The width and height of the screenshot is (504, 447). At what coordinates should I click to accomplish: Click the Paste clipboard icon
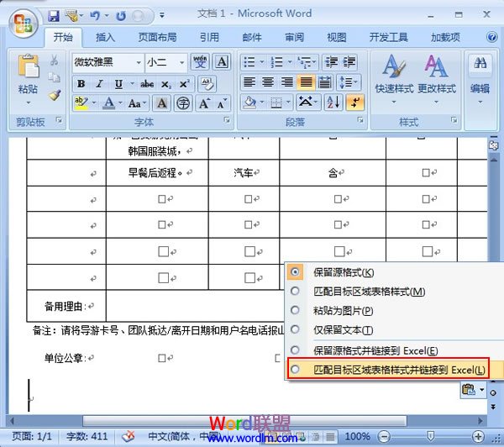(29, 66)
